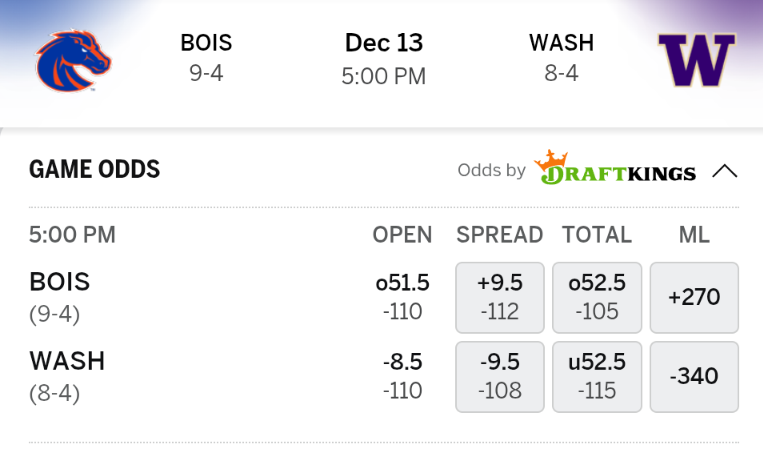763x449 pixels.
Task: Click the Boise State Broncos logo
Action: (x=73, y=60)
